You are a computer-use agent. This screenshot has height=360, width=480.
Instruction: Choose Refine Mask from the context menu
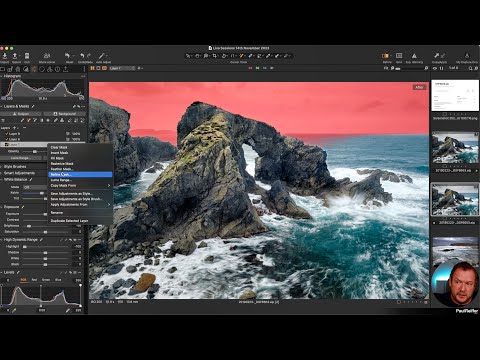[80, 174]
